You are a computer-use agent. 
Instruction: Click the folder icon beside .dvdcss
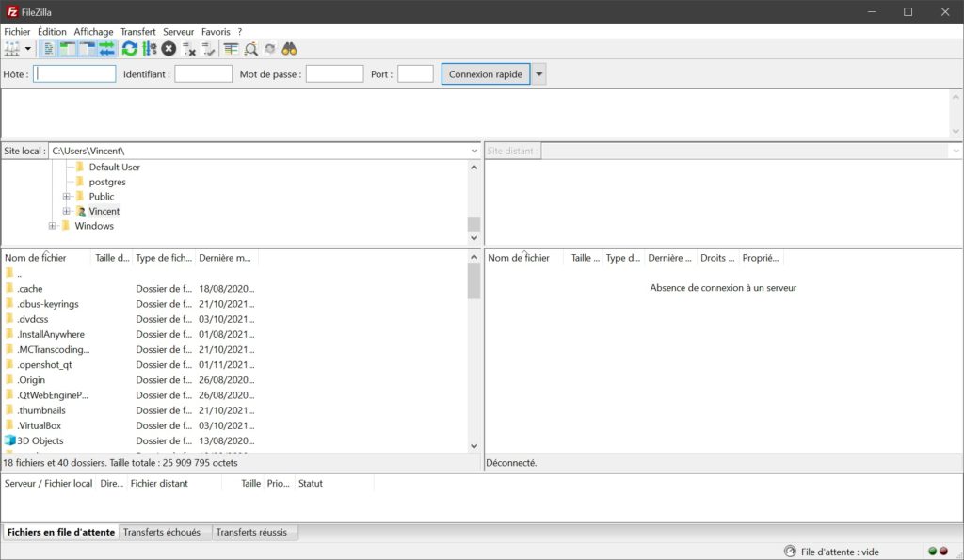tap(9, 319)
